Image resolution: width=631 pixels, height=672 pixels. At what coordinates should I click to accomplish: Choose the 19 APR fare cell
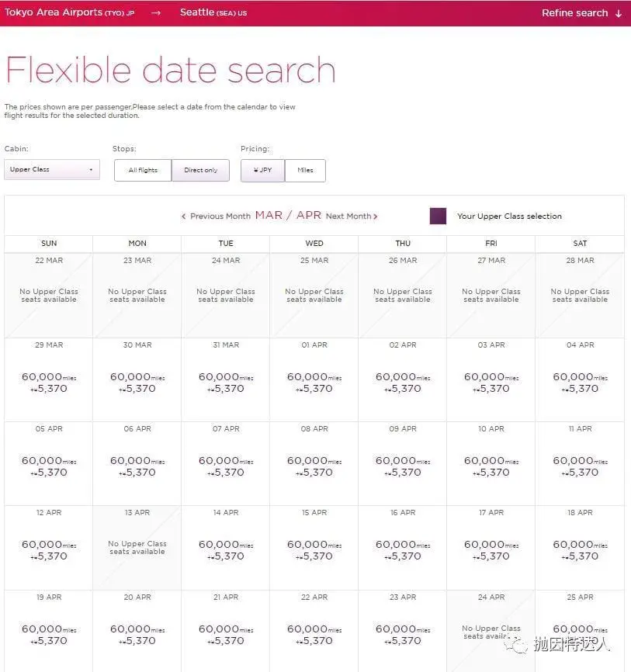point(48,632)
